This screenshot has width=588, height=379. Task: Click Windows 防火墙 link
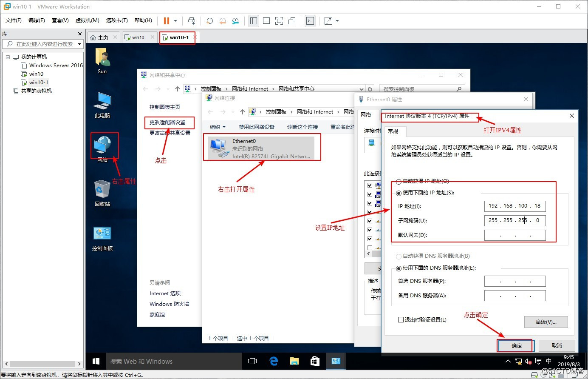pos(169,304)
